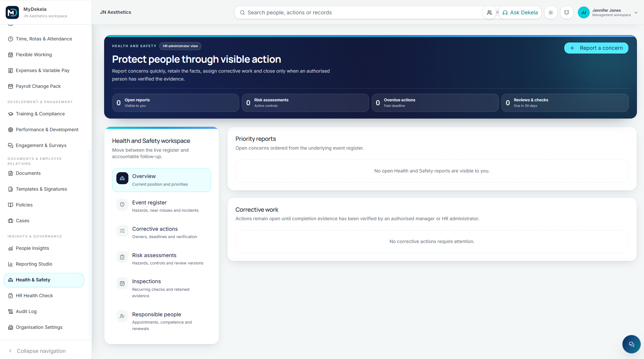Collapse navigation using the chevron
Screen dimensions: 644x359
[11, 351]
